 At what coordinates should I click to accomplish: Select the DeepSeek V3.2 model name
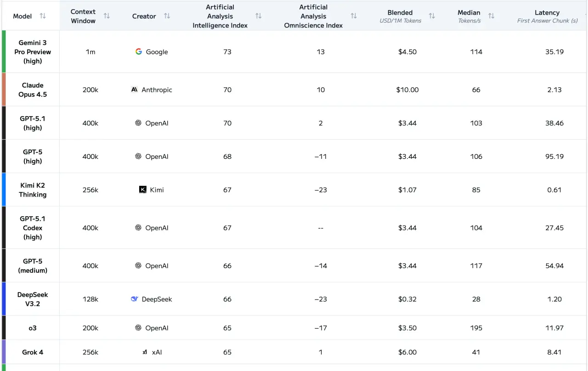(x=33, y=299)
